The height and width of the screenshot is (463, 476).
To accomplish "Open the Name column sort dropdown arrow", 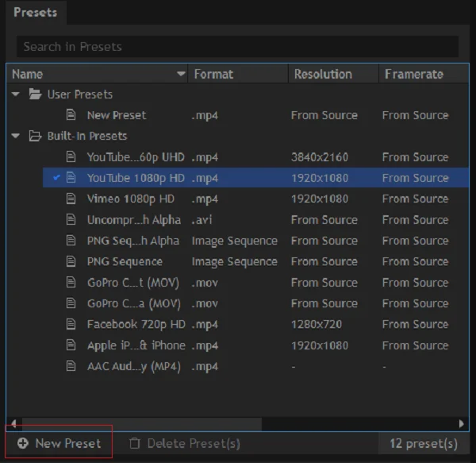I will pyautogui.click(x=181, y=74).
